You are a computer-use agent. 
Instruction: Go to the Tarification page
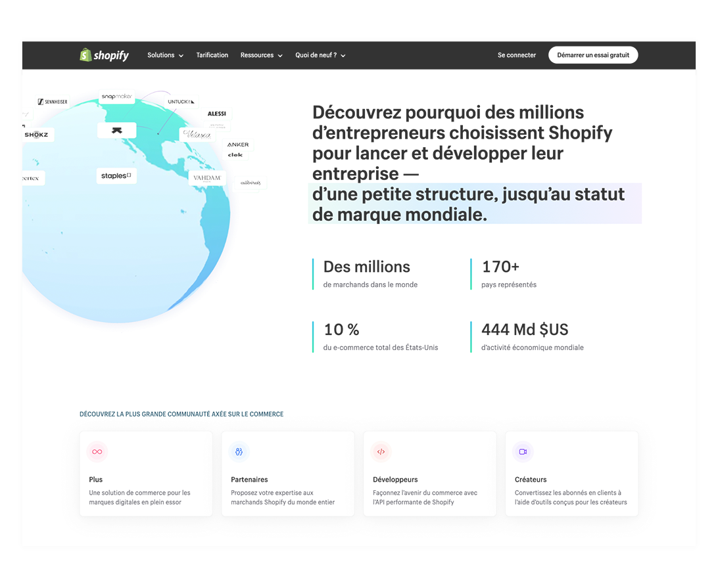[212, 55]
